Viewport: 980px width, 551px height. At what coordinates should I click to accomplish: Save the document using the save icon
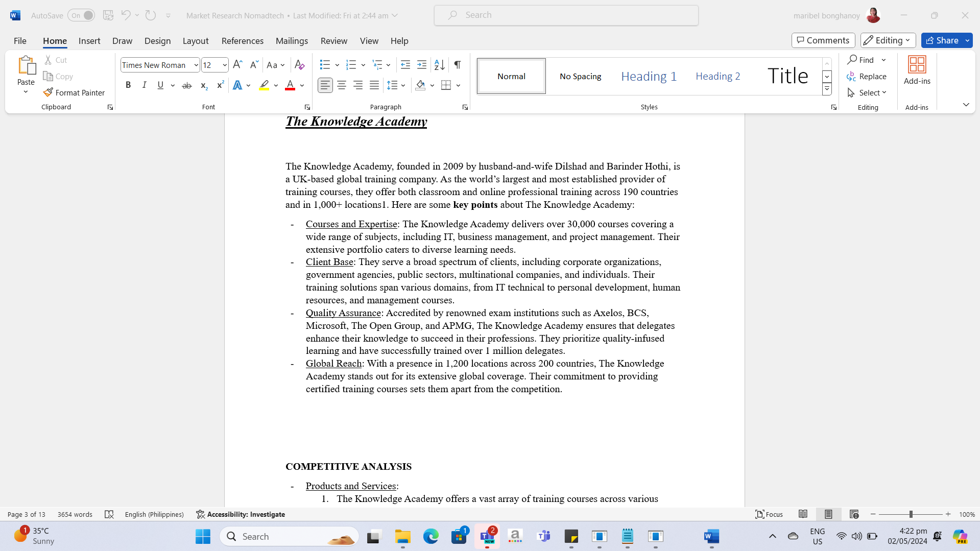click(x=108, y=15)
